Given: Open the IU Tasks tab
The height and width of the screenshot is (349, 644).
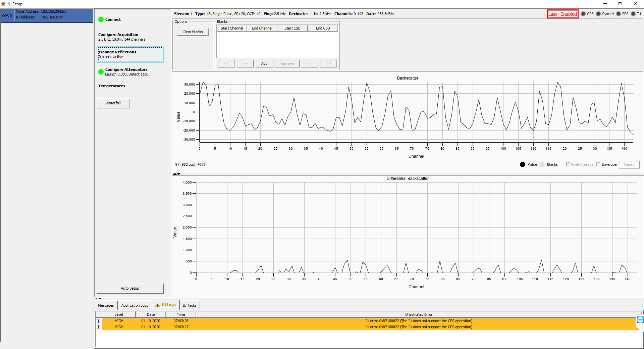Looking at the screenshot, I should [x=190, y=305].
